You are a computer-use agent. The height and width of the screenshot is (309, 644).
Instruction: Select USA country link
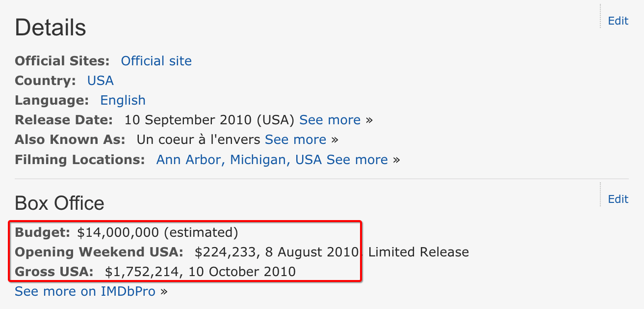click(101, 81)
